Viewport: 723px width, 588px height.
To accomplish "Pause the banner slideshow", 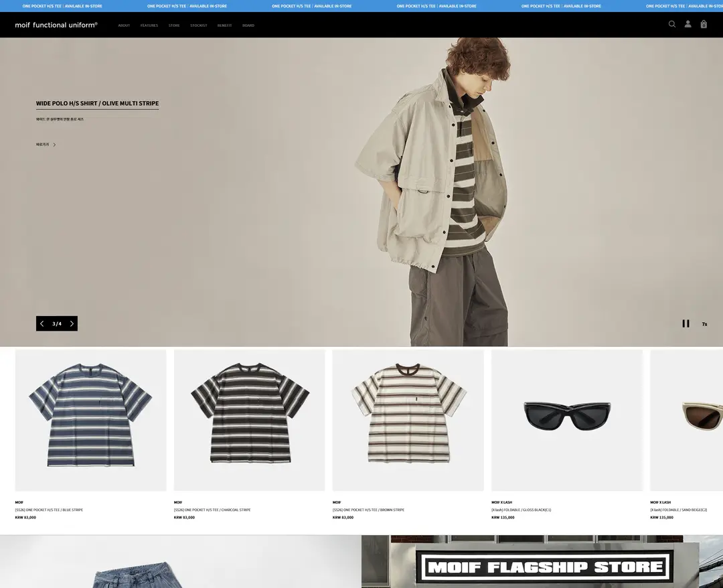I will click(686, 323).
